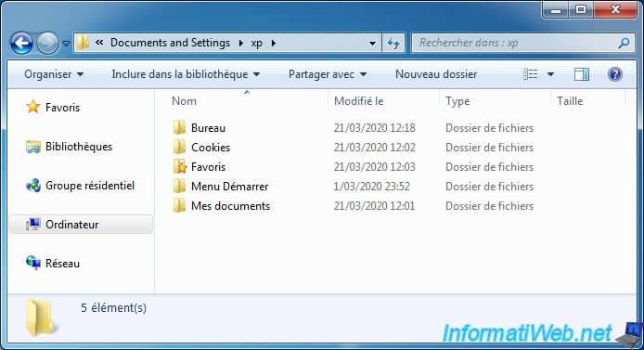Expand the hidden path chevrons in address bar
Image resolution: width=644 pixels, height=350 pixels.
(99, 43)
